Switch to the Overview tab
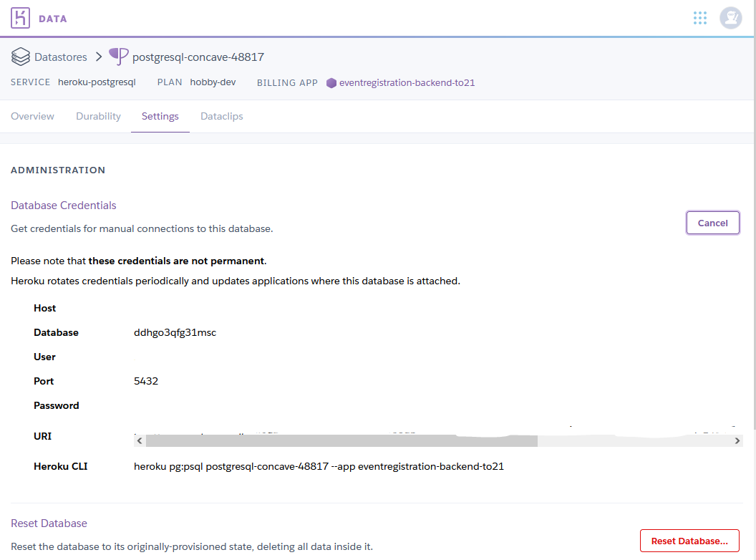Viewport: 756px width, 560px height. [32, 116]
